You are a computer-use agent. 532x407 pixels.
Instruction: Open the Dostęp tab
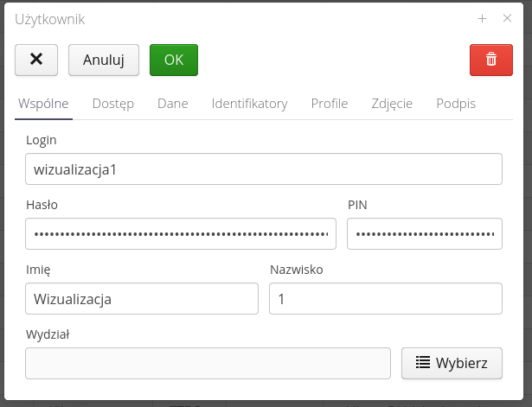(113, 104)
